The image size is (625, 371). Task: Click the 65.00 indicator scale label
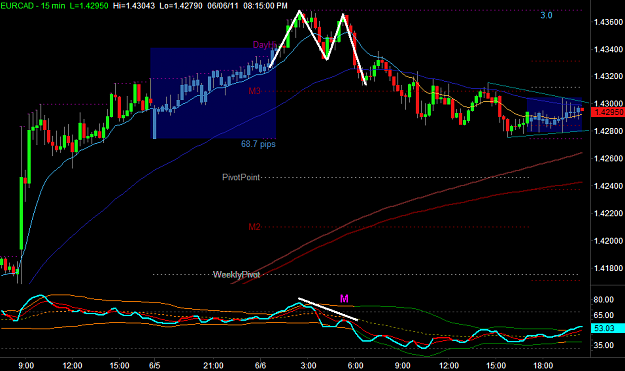tap(603, 315)
